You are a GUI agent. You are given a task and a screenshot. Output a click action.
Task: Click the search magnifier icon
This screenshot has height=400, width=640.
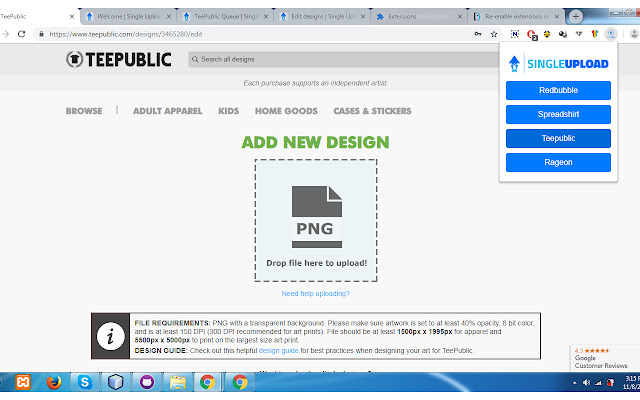(195, 59)
